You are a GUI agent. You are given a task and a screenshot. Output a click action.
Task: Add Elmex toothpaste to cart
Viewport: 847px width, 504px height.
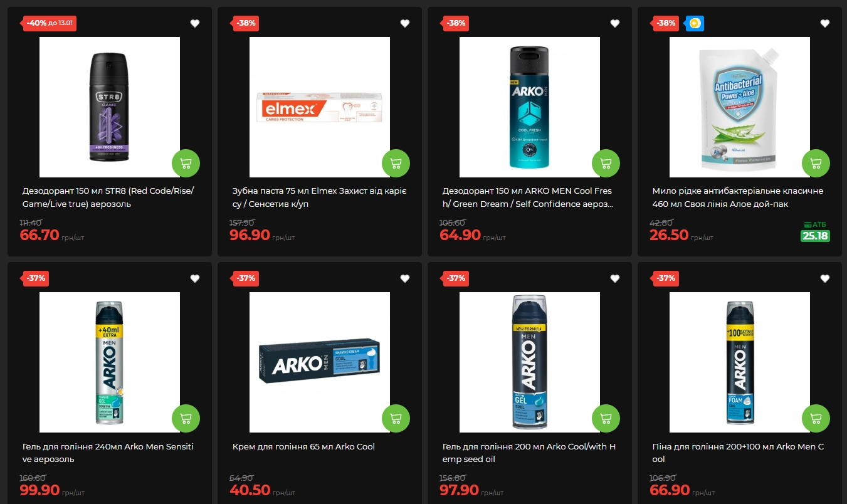[x=396, y=164]
